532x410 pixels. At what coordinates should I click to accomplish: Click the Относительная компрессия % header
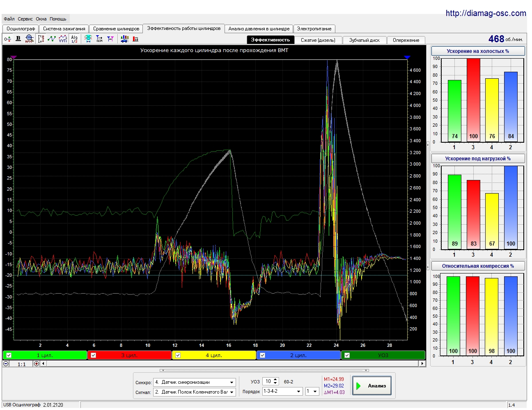click(x=478, y=266)
